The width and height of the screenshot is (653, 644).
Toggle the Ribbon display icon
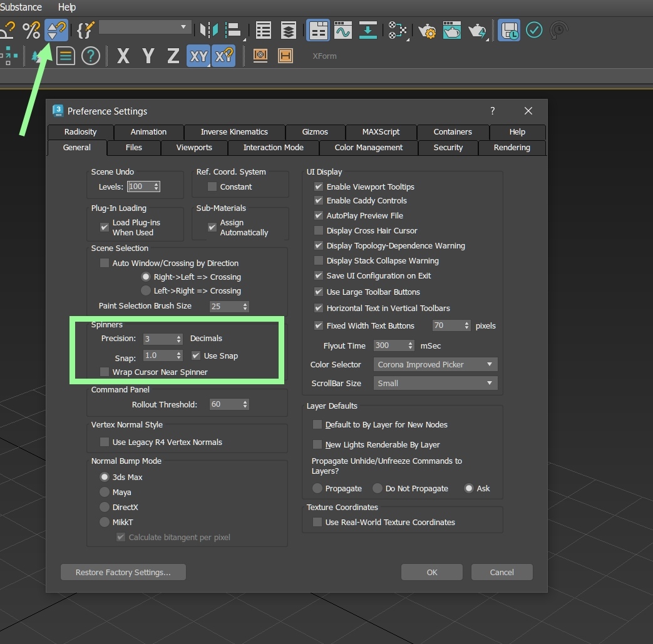click(318, 31)
